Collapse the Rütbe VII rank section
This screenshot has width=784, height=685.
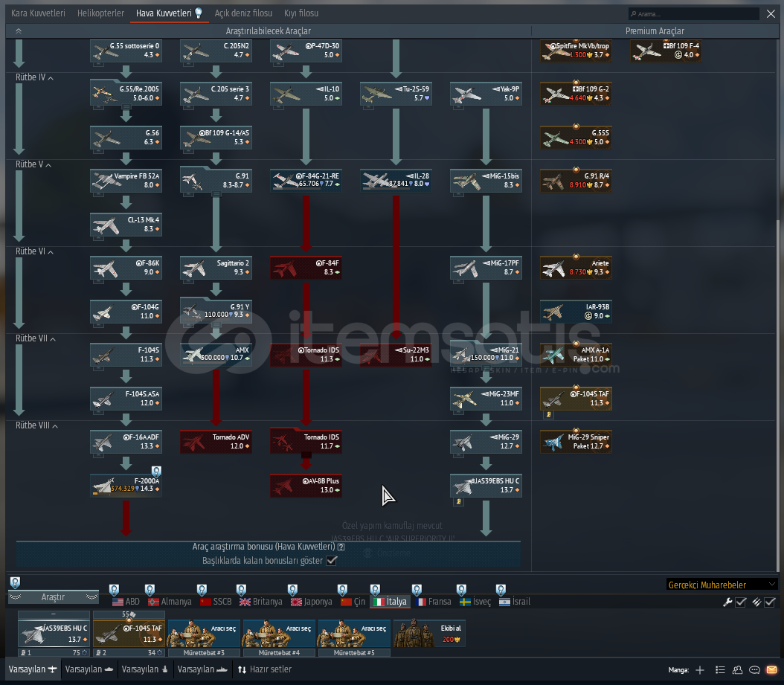36,338
